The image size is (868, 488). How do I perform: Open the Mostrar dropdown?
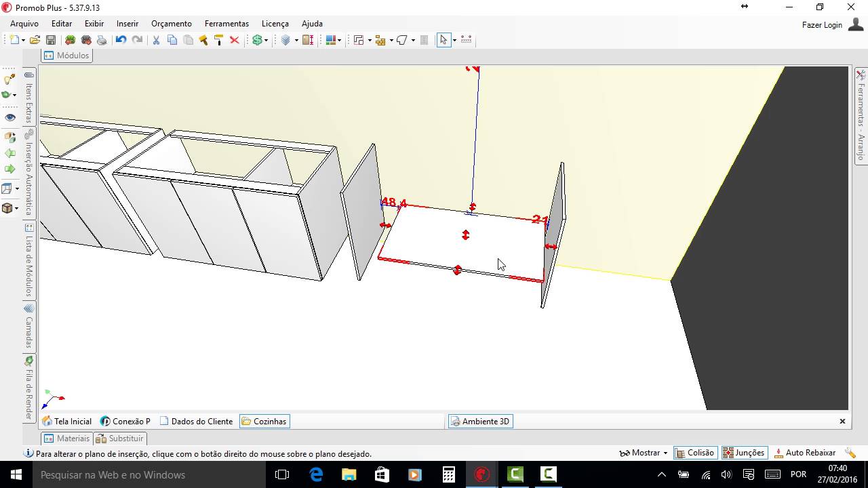644,453
